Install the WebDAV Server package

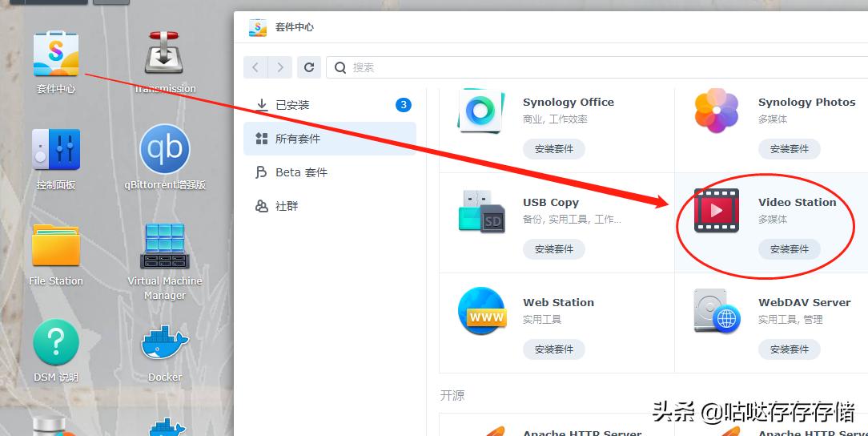click(790, 349)
